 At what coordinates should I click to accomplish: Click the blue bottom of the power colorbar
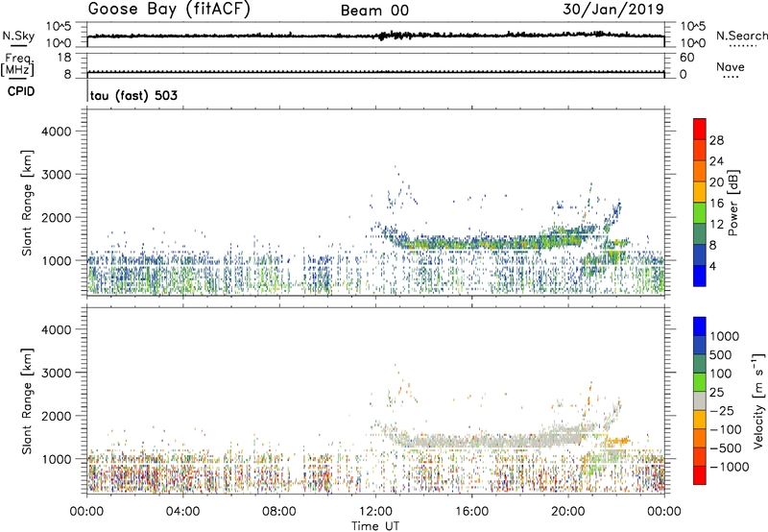coord(700,276)
